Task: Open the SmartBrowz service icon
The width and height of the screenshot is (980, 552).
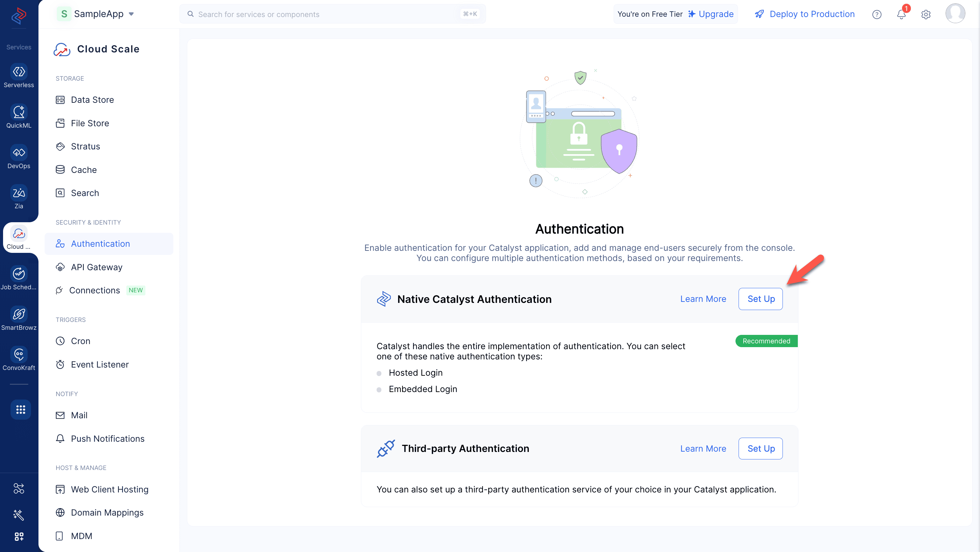Action: [x=19, y=319]
